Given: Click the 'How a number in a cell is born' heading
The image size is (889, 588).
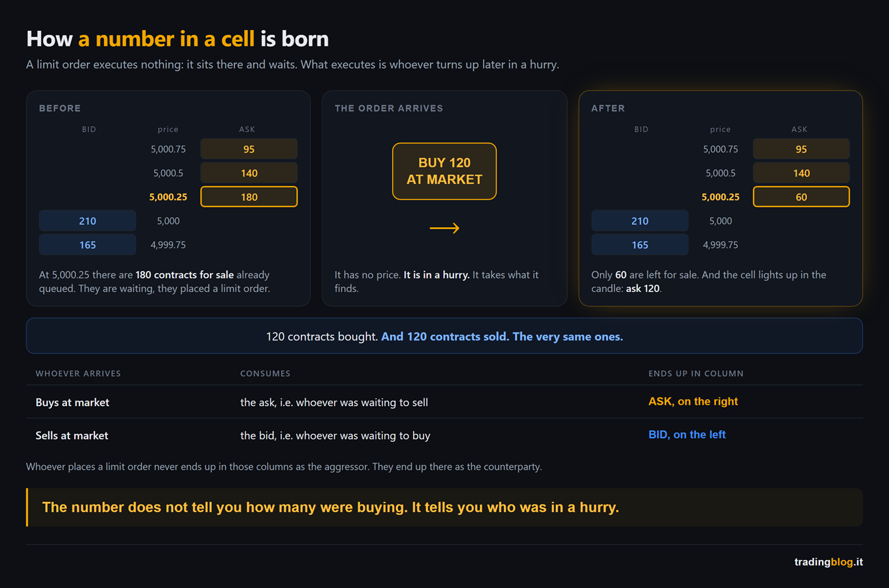Looking at the screenshot, I should [x=177, y=38].
